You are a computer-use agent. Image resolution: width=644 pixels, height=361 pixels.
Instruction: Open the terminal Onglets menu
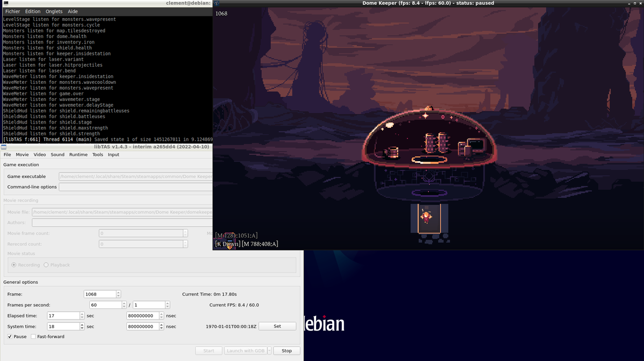pyautogui.click(x=54, y=11)
